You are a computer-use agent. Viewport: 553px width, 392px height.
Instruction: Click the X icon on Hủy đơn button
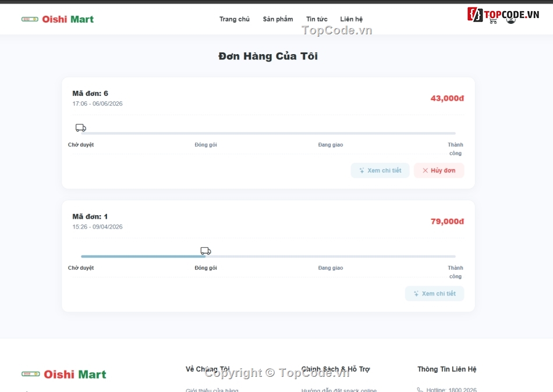tap(425, 170)
